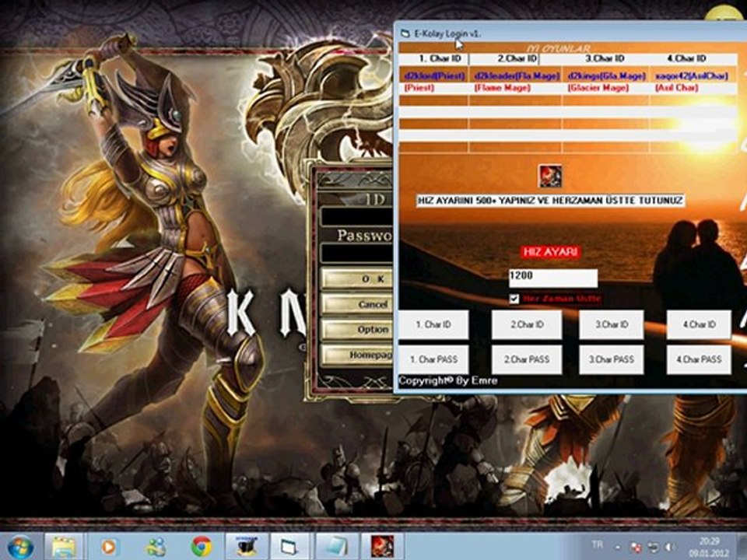Open Option in the Knight Online login

357,330
